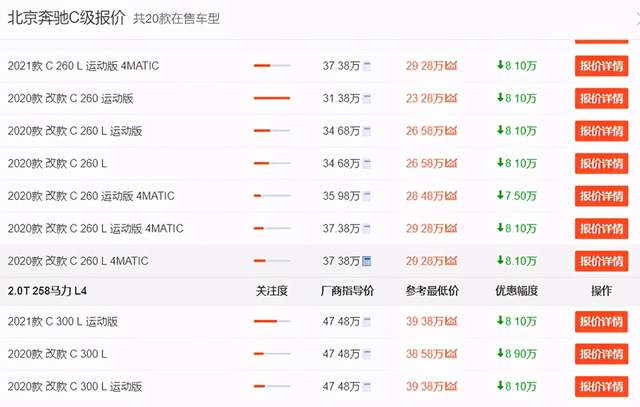Image resolution: width=640 pixels, height=407 pixels.
Task: Click calculator beside 2021款 C 260 L 运动版 4MATIC
Action: click(x=367, y=66)
